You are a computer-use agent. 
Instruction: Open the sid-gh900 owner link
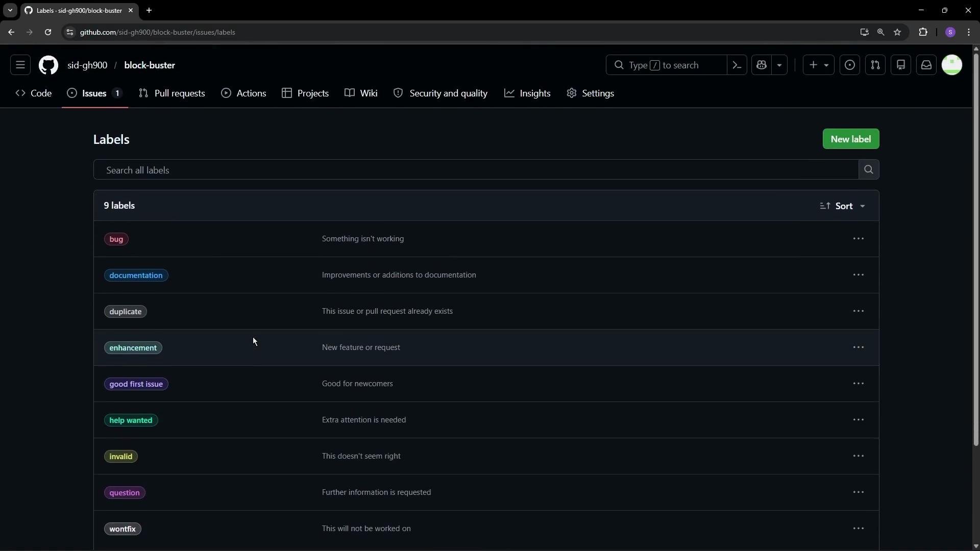(87, 65)
